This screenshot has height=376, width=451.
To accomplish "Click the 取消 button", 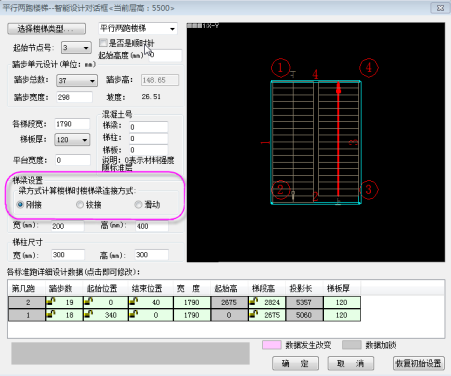I will [x=351, y=363].
